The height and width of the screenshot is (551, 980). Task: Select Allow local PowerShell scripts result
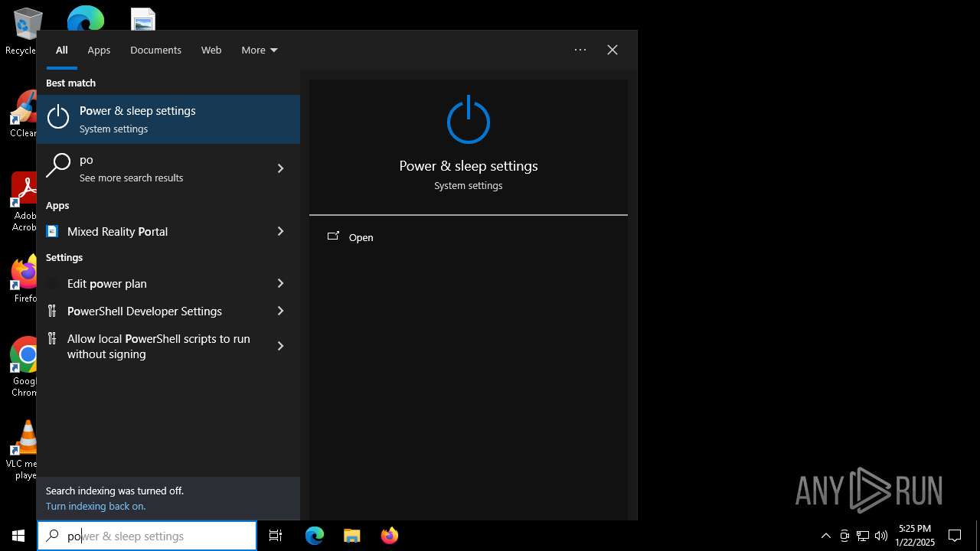tap(168, 346)
